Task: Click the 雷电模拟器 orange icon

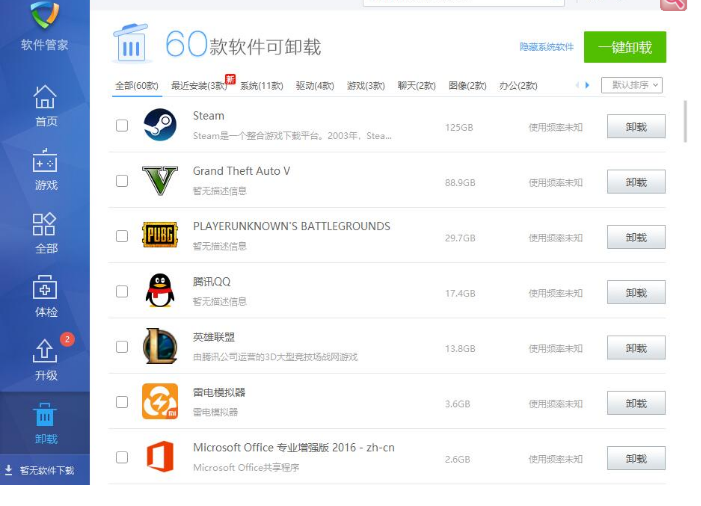Action: pyautogui.click(x=160, y=401)
